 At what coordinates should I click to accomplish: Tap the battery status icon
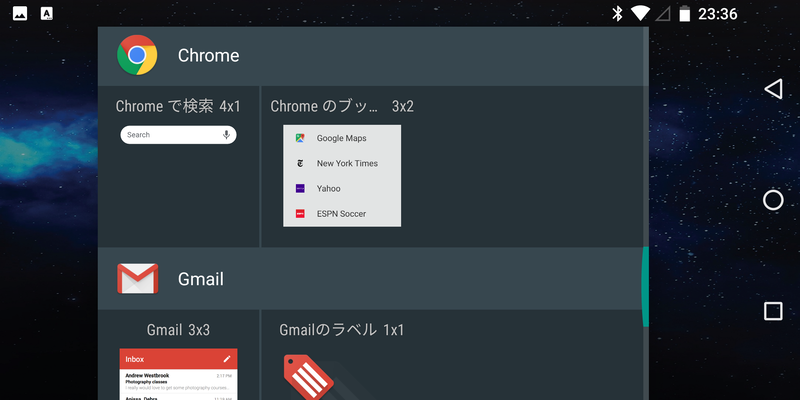pos(684,14)
